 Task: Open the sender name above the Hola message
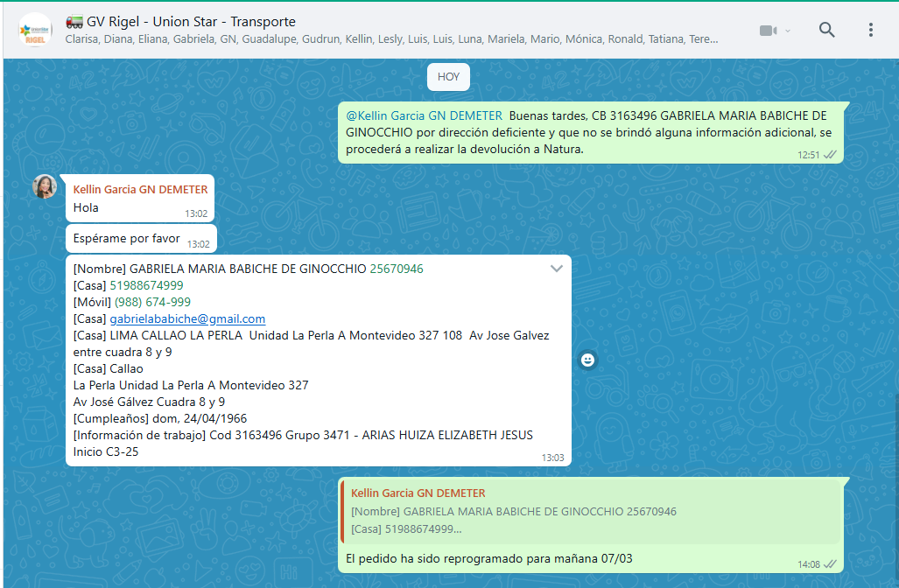[x=140, y=189]
